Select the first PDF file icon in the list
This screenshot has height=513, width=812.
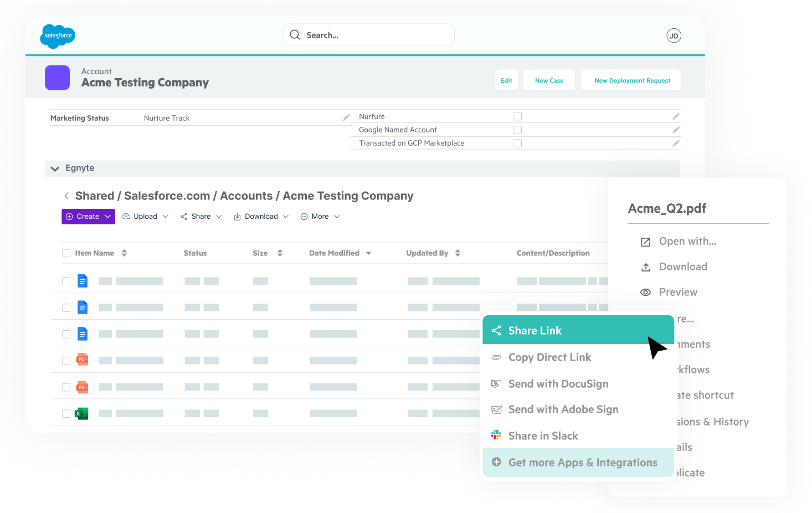tap(82, 360)
